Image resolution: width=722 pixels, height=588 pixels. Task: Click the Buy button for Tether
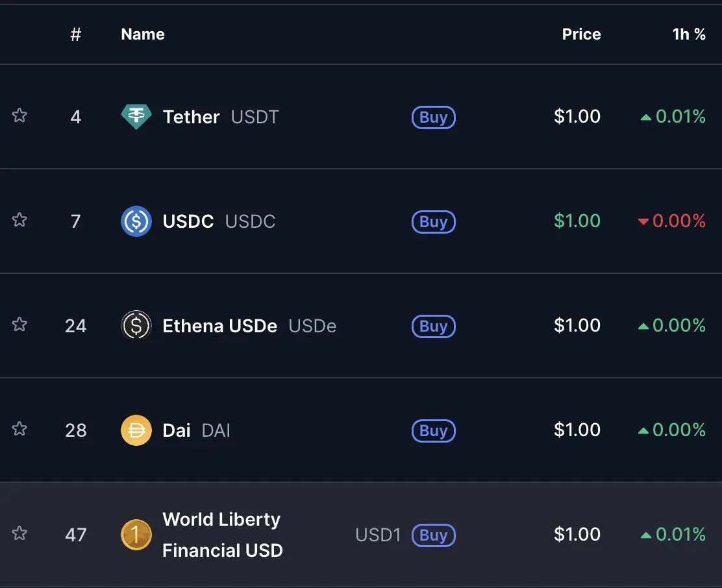point(433,117)
